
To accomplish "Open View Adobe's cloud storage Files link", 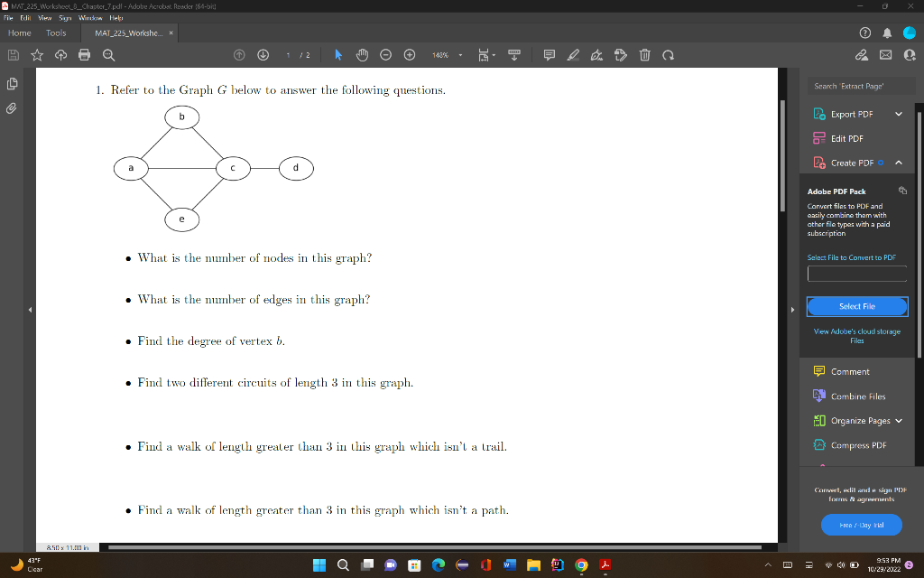I will click(x=857, y=336).
